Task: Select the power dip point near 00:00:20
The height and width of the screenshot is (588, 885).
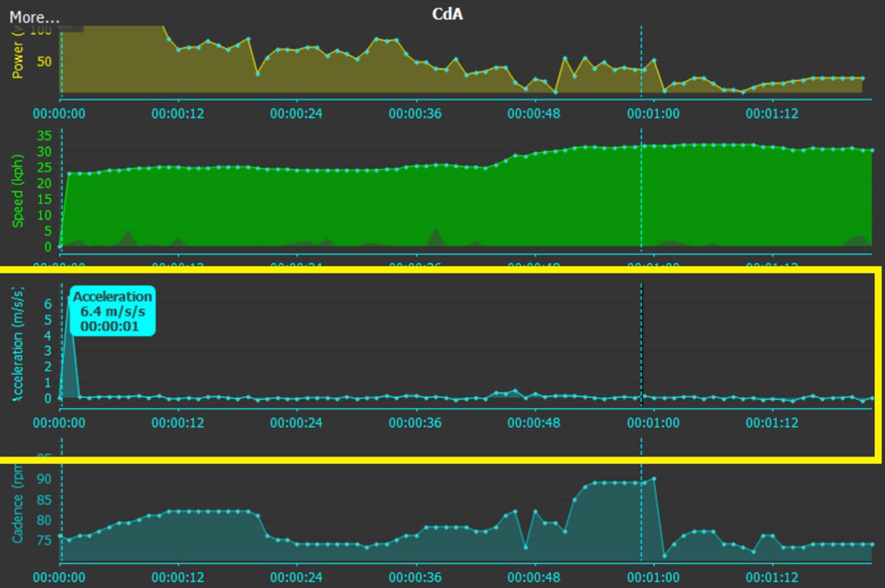Action: [x=258, y=74]
